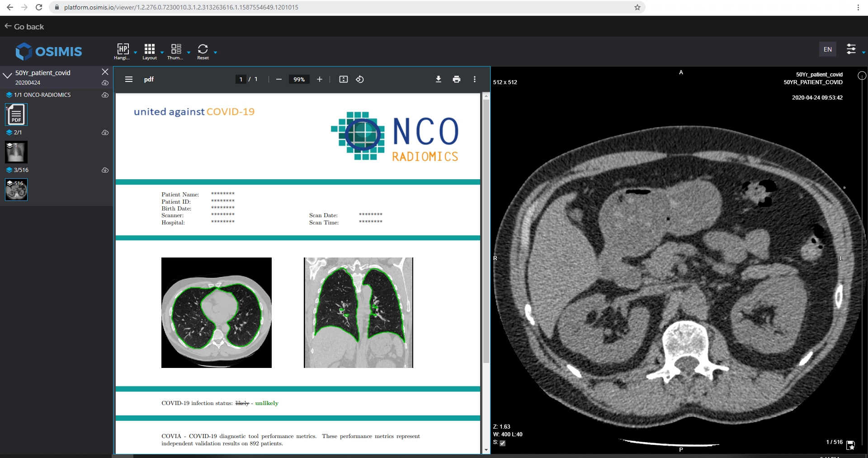This screenshot has height=458, width=868.
Task: Rotate the PDF counterclockwise
Action: (x=360, y=79)
